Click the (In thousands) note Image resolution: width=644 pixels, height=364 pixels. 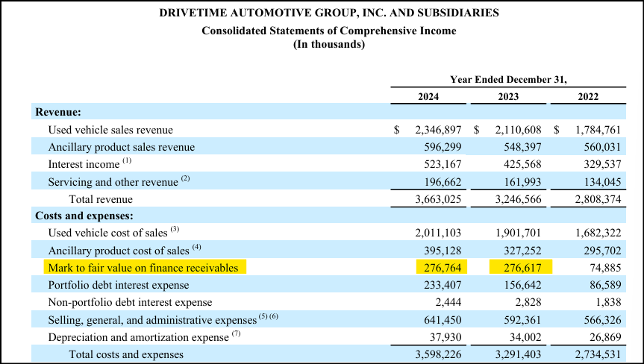pyautogui.click(x=329, y=44)
